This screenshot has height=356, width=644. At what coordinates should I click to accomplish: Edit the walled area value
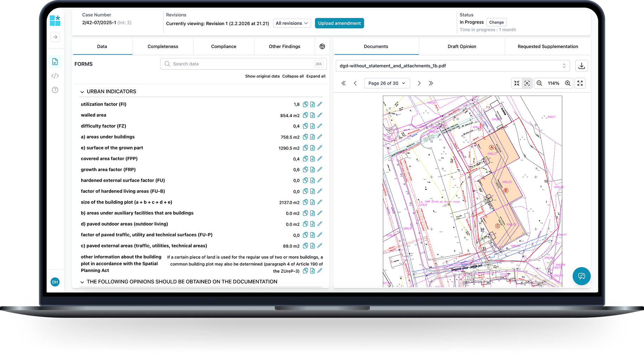click(x=320, y=115)
